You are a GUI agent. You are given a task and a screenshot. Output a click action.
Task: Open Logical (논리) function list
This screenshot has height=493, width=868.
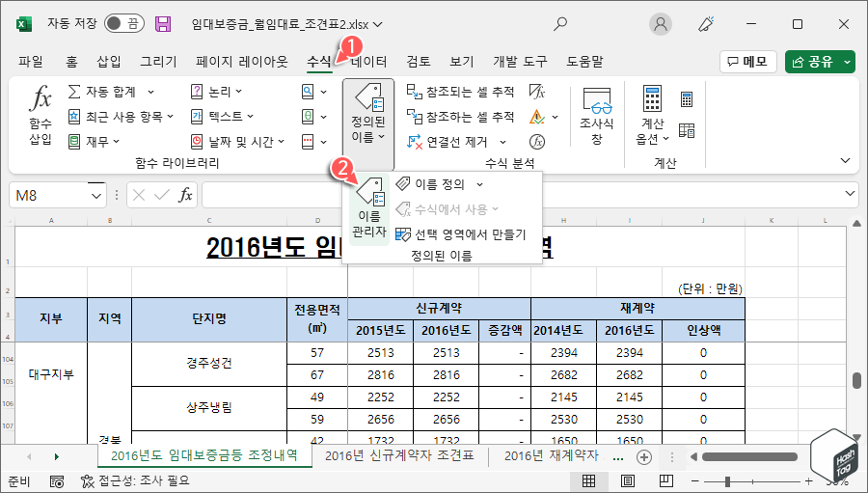click(216, 92)
